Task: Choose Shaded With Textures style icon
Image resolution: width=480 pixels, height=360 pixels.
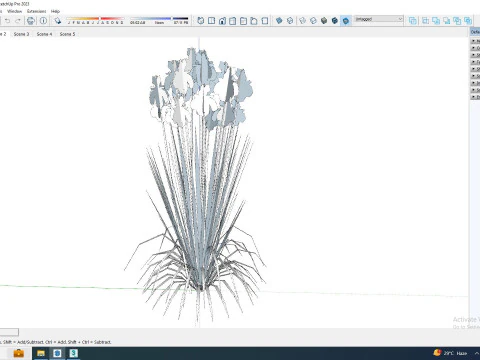Action: [x=335, y=21]
